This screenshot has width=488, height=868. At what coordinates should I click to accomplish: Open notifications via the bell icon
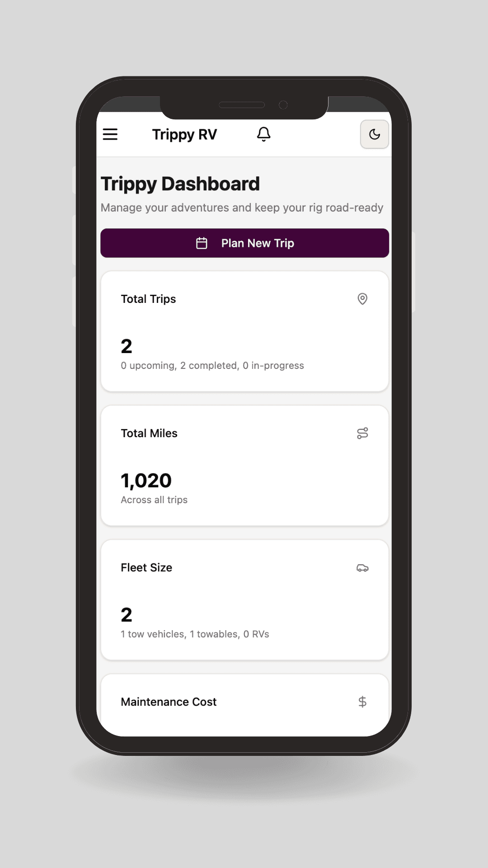264,134
